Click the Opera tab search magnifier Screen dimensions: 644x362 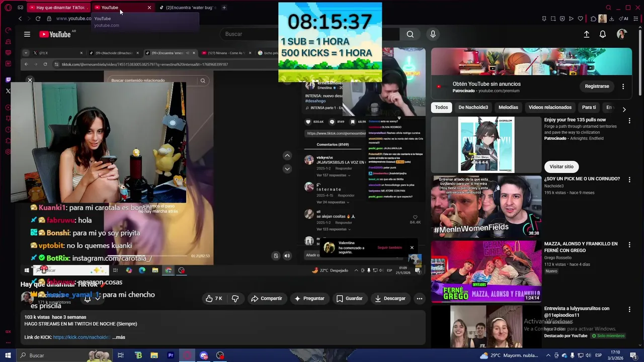point(608,8)
